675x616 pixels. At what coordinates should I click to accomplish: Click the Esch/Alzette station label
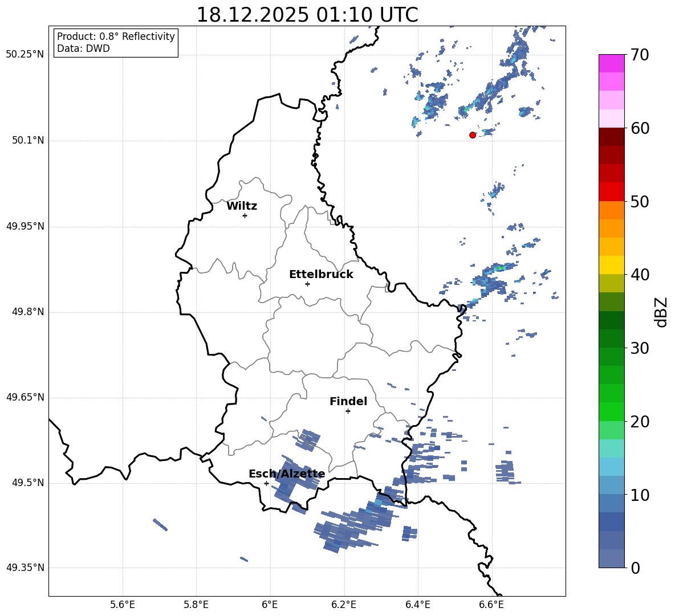point(287,474)
